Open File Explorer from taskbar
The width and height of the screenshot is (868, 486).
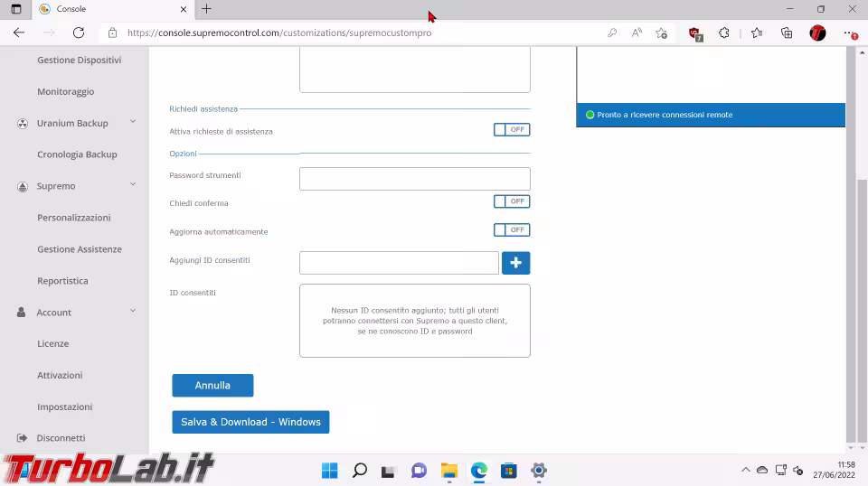pyautogui.click(x=449, y=471)
